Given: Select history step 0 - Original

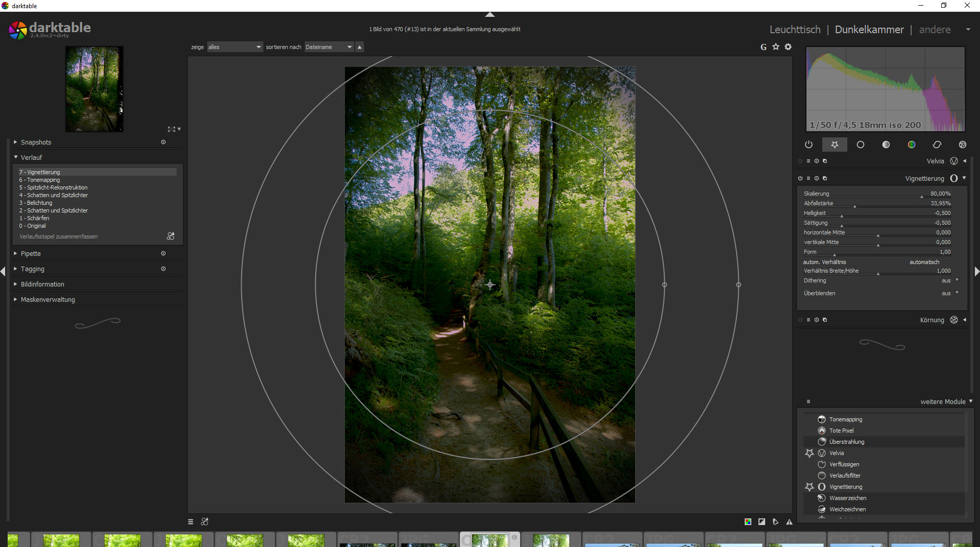Looking at the screenshot, I should pos(97,226).
